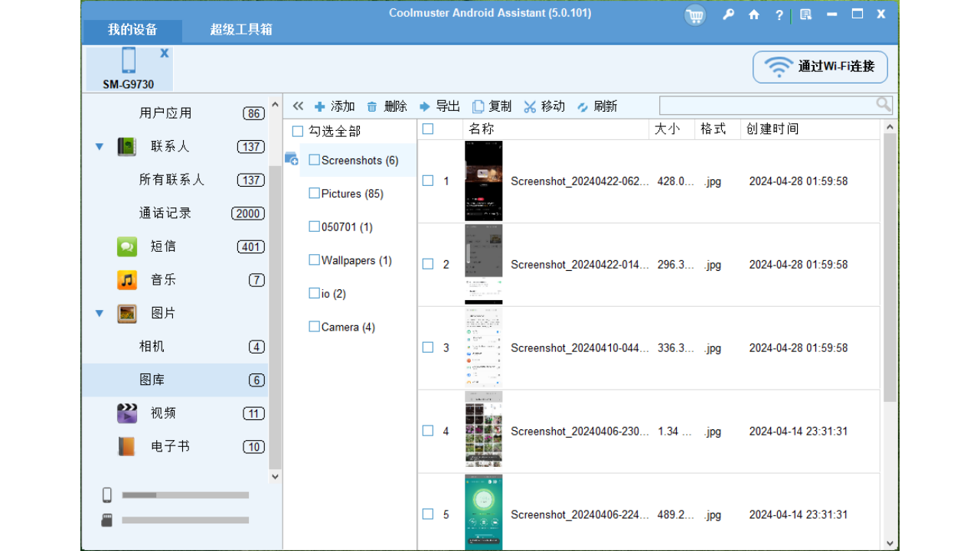980x551 pixels.
Task: Click the 复制 (Copy) toolbar icon
Action: coord(476,106)
